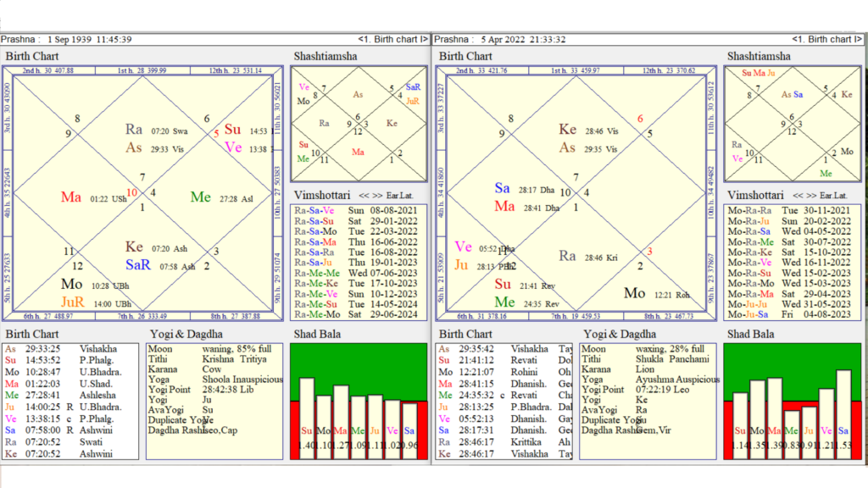This screenshot has height=488, width=868.
Task: Click 'Ear.Lat.' in the 1939 chart's Vimshottari header
Action: [x=400, y=196]
